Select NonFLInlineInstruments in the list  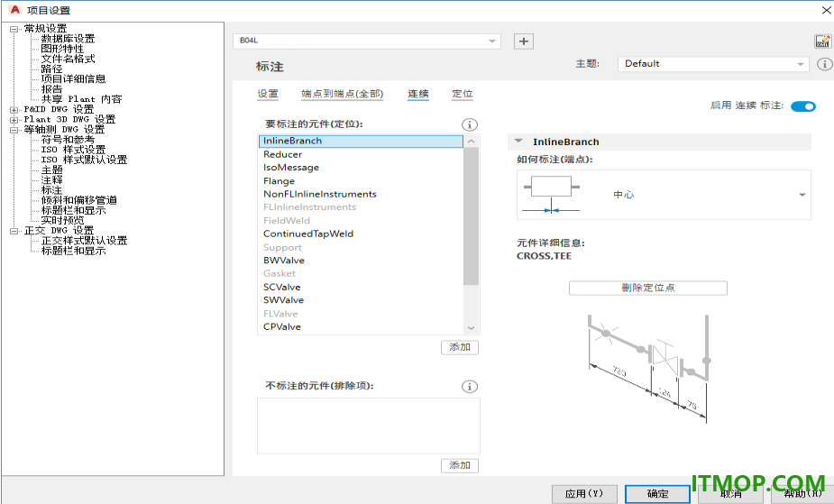[362, 194]
